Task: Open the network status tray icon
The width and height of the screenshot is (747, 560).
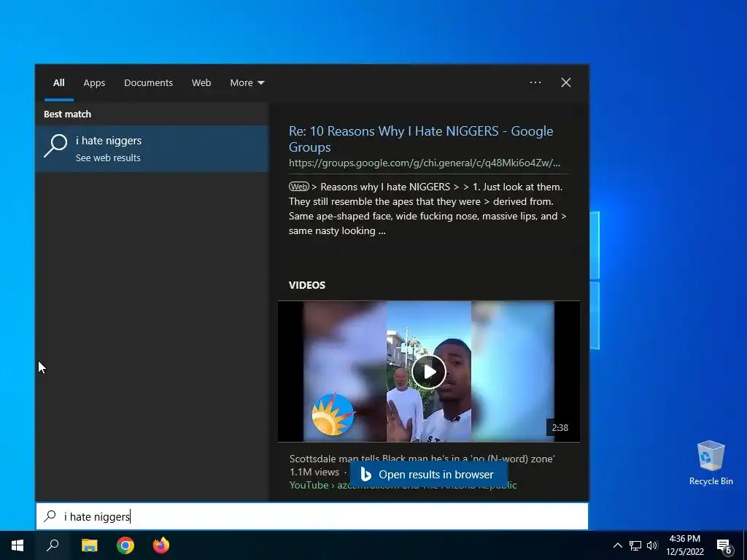Action: point(635,545)
